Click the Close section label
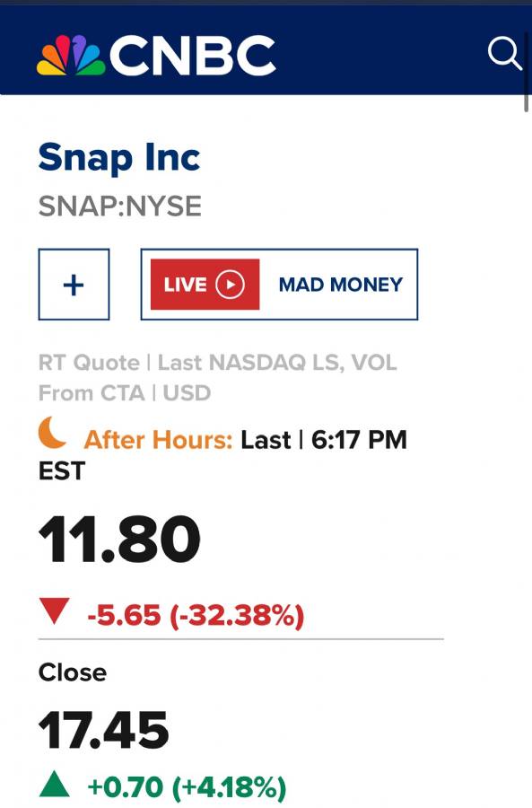The image size is (532, 808). (73, 672)
